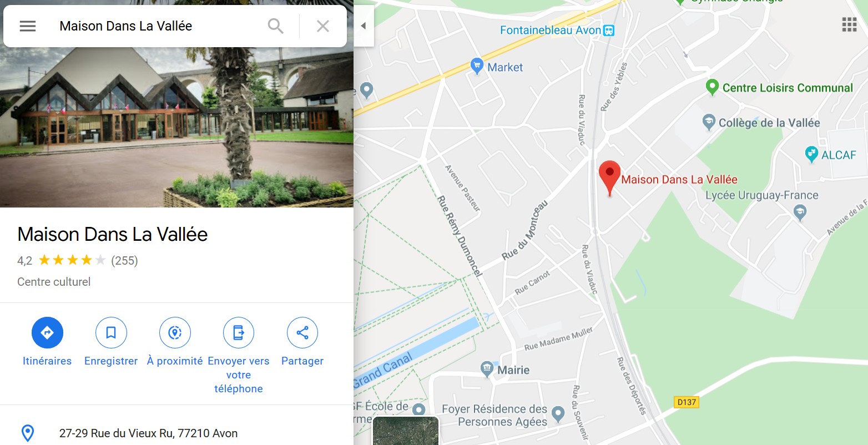
Task: Clear the search with the X icon
Action: [x=323, y=26]
